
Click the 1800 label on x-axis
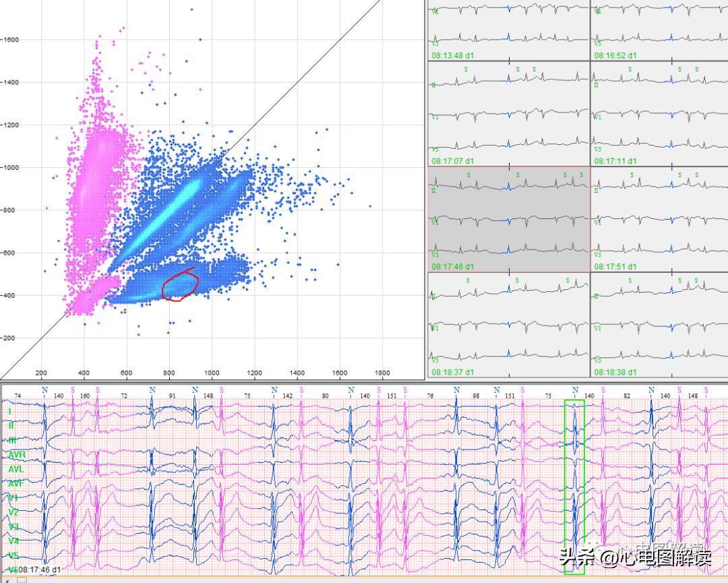(382, 373)
